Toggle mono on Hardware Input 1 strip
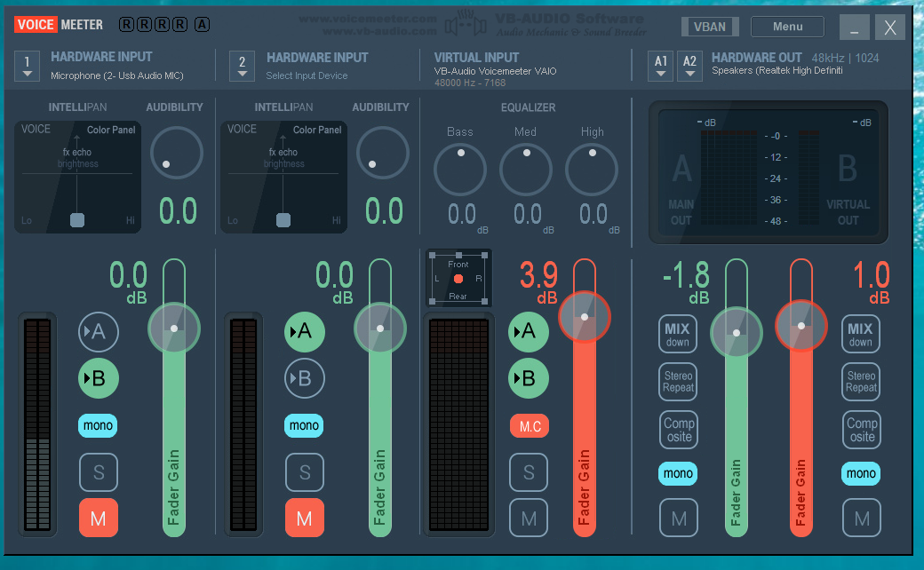The width and height of the screenshot is (924, 570). [x=98, y=425]
